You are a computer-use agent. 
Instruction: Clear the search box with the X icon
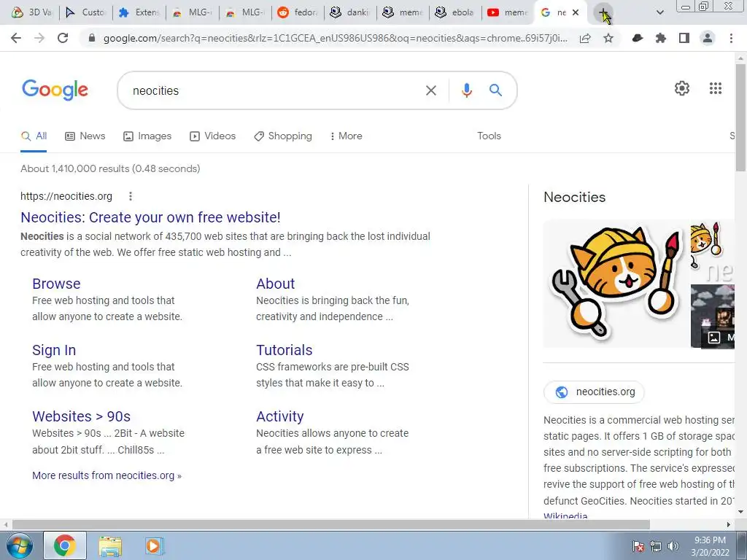(x=430, y=90)
